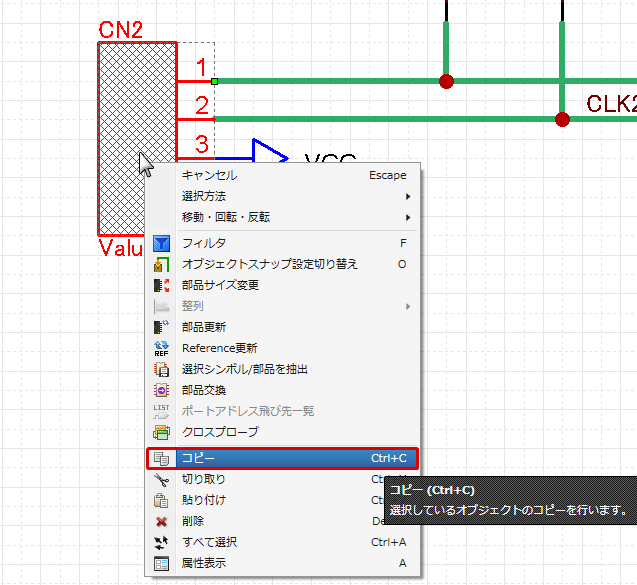Click the クロスプローブ icon
This screenshot has width=637, height=585.
(161, 432)
